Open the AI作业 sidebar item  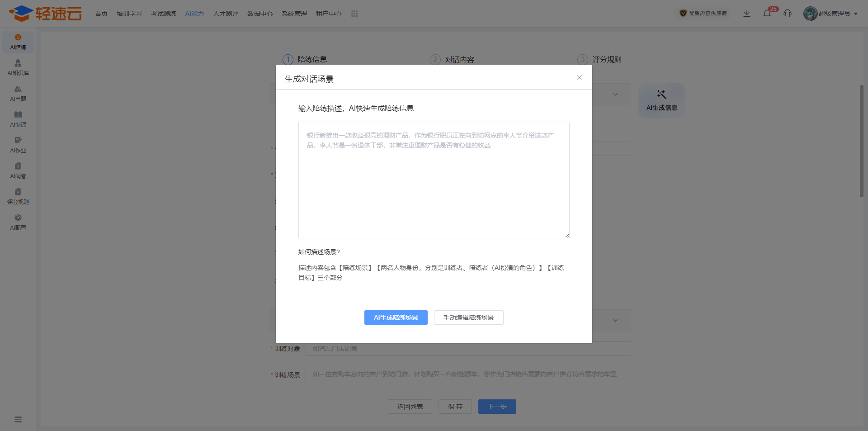[18, 145]
